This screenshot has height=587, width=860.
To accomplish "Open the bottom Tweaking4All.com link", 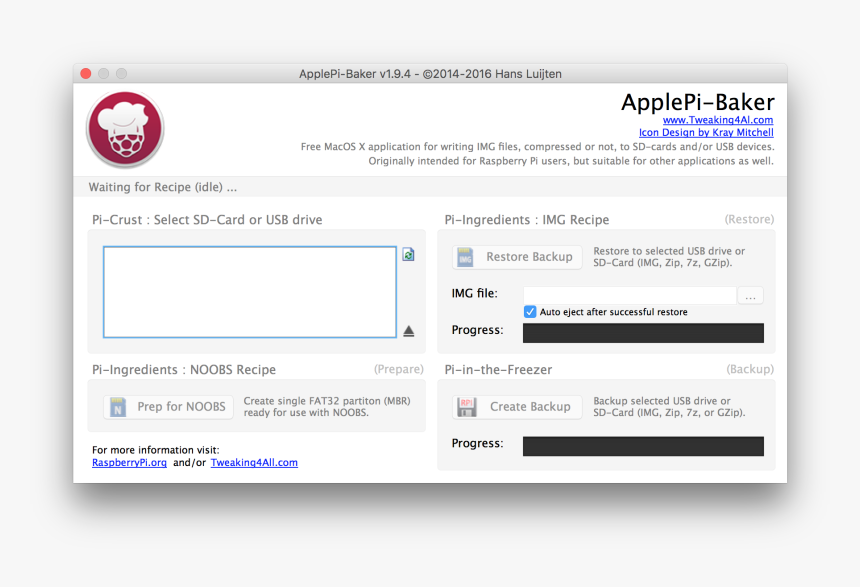I will 254,462.
